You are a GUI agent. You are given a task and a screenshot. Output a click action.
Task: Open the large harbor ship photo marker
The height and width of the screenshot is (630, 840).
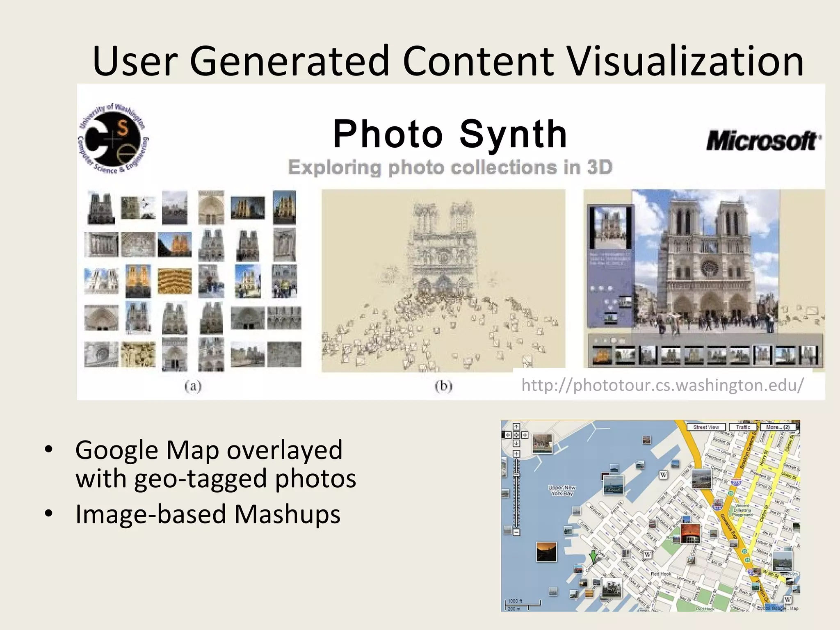coord(614,485)
